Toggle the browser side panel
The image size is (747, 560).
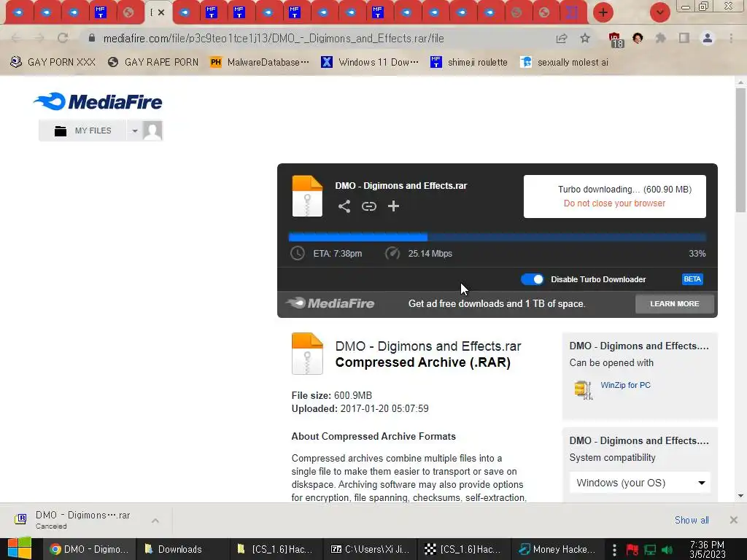tap(684, 38)
